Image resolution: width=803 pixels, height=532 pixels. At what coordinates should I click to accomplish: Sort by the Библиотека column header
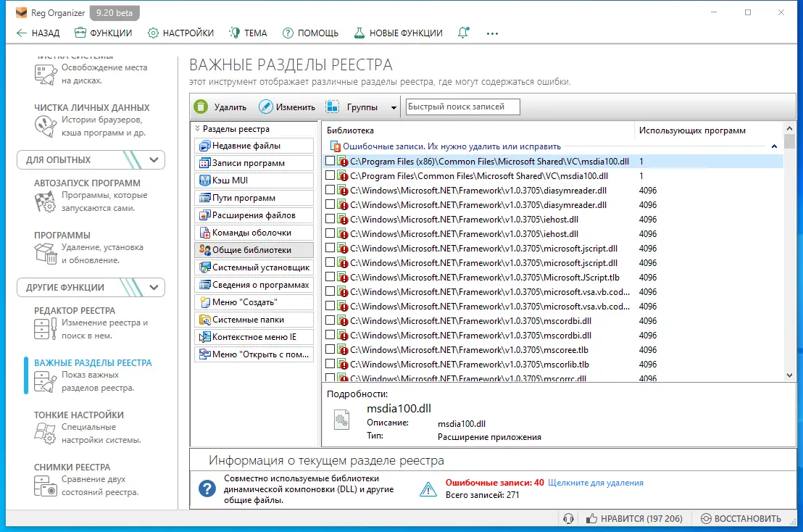click(x=478, y=130)
